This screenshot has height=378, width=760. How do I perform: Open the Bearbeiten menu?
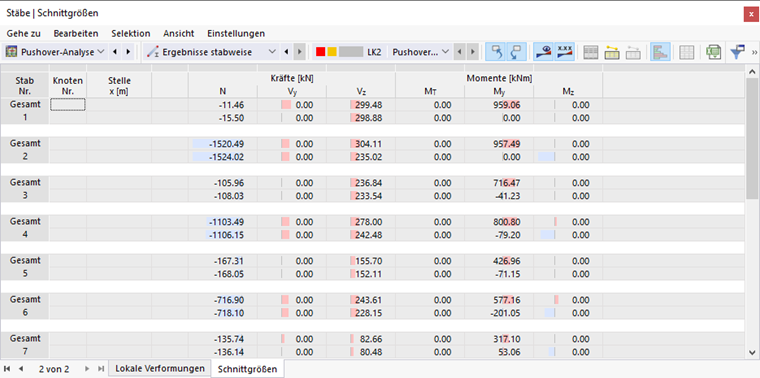[x=76, y=33]
